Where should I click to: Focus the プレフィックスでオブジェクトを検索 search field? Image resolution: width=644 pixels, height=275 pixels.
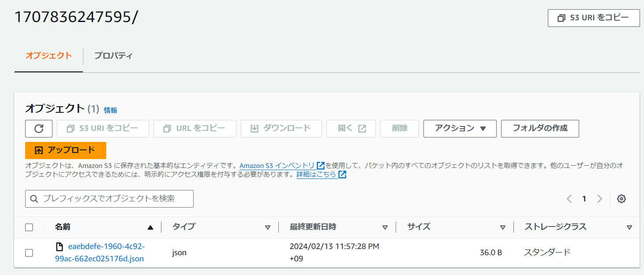click(x=109, y=199)
